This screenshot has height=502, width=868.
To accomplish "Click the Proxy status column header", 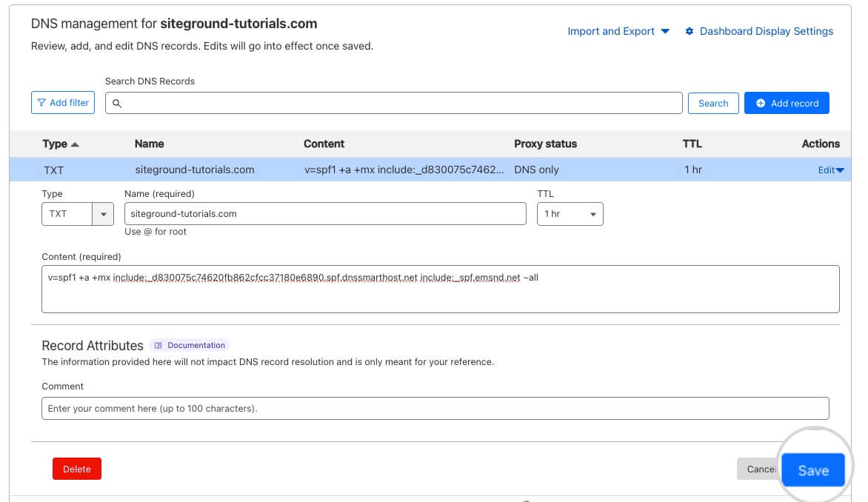I will click(545, 144).
